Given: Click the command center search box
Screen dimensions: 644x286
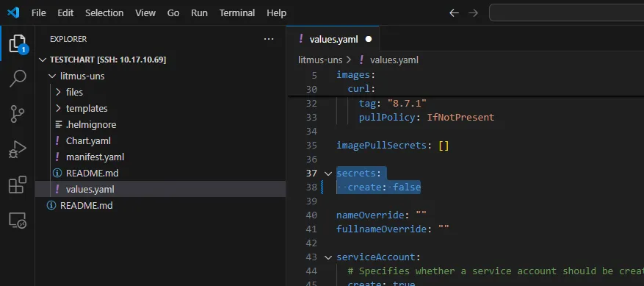Looking at the screenshot, I should tap(566, 12).
